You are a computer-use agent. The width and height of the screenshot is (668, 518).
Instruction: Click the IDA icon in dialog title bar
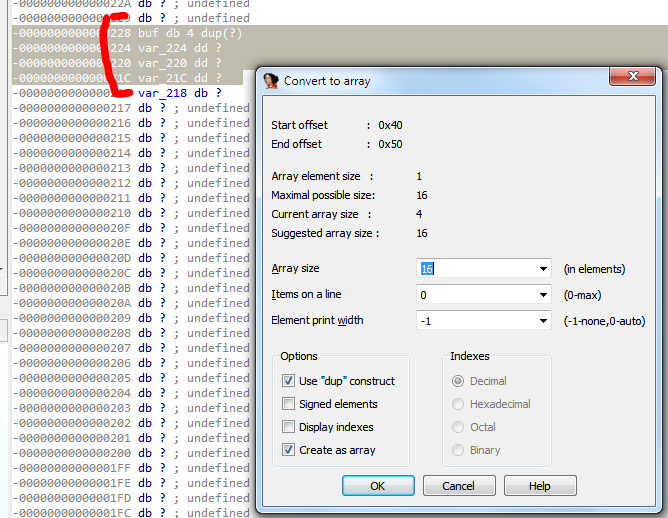270,81
